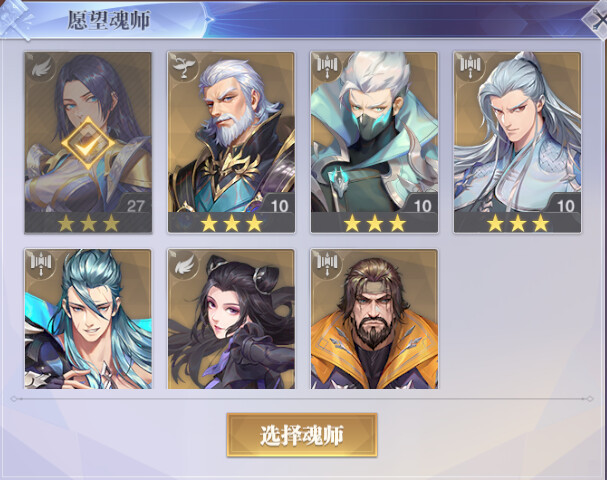607x480 pixels.
Task: Pick the teal-haired grinning soul master card
Action: (88, 319)
